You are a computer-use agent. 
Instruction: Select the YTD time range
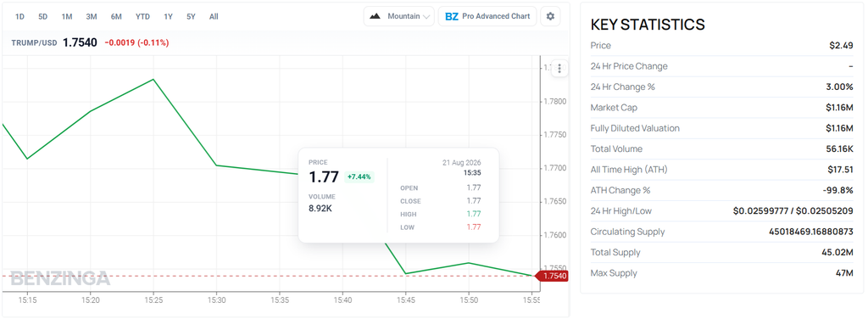coord(142,17)
